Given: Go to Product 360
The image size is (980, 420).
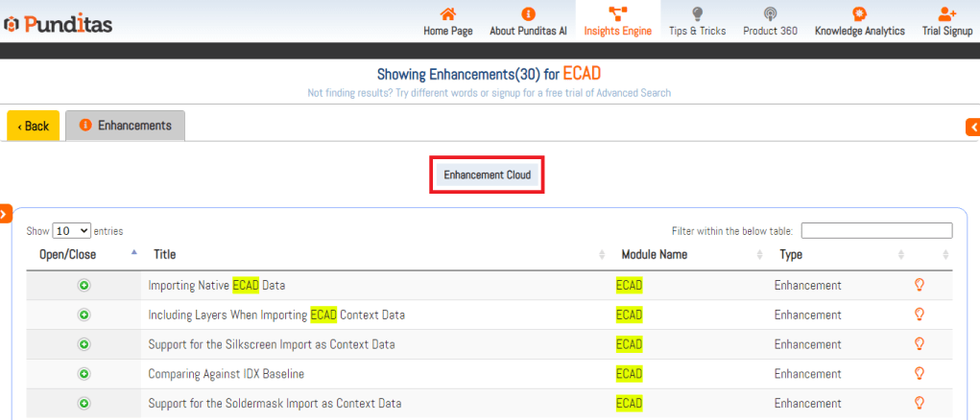Looking at the screenshot, I should [x=770, y=21].
